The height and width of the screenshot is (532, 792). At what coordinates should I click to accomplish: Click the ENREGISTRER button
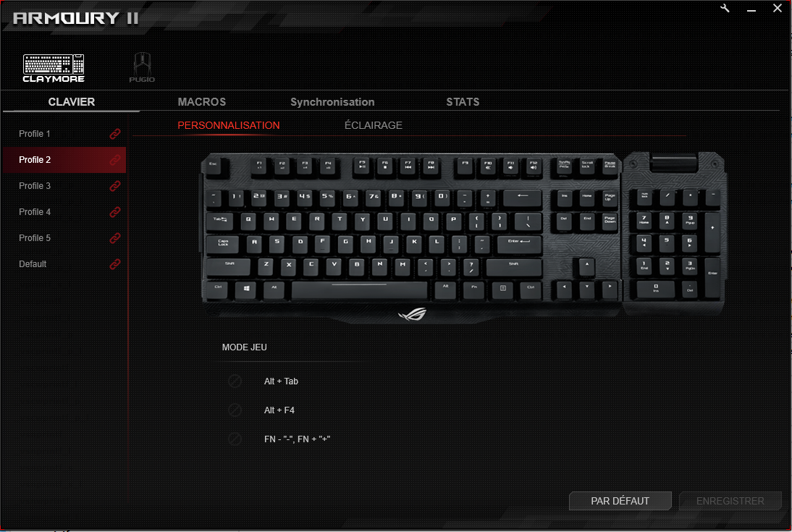click(730, 501)
